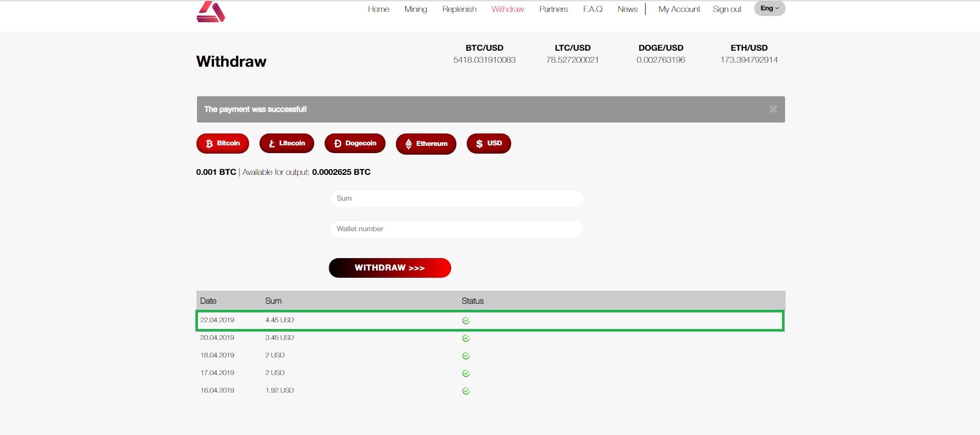The image size is (980, 435).
Task: Click the 22.04.2019 date cell
Action: [217, 320]
